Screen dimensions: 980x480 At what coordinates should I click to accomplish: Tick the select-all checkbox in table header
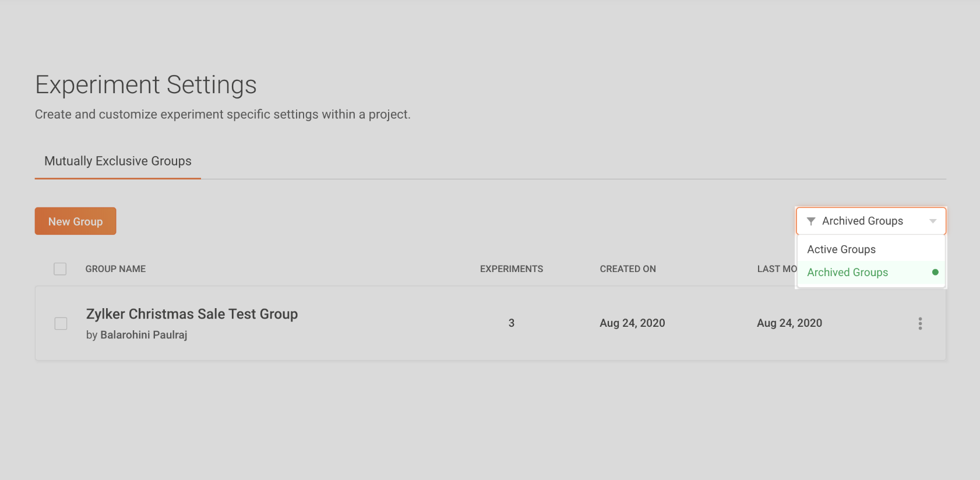pyautogui.click(x=60, y=269)
